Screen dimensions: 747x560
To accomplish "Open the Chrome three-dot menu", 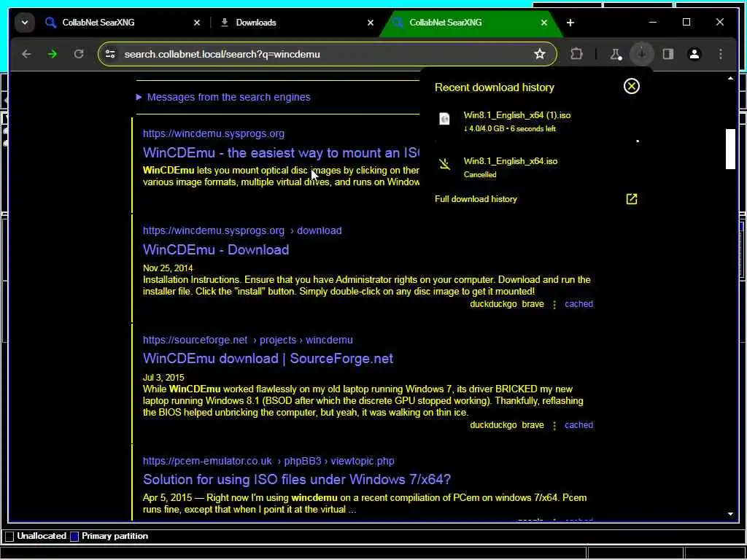I will click(720, 54).
